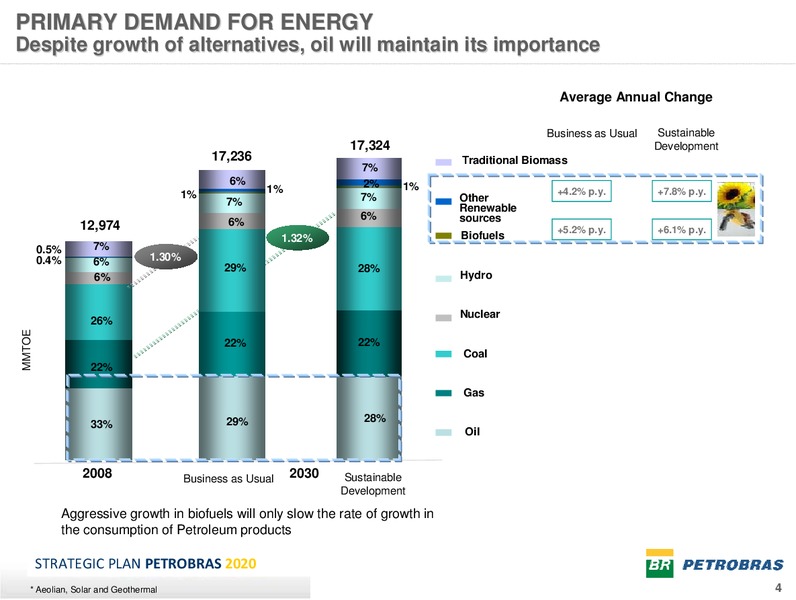Click the Gas legend color swatch

point(443,393)
